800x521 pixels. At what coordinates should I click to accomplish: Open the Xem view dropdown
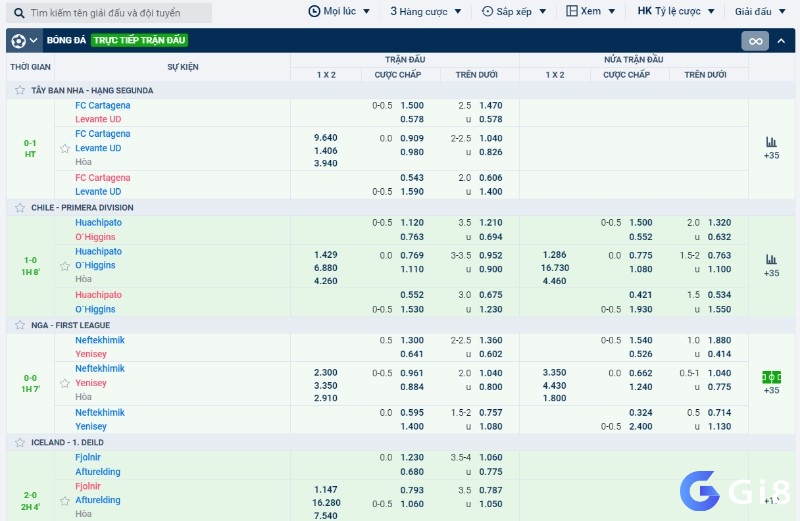pos(591,11)
